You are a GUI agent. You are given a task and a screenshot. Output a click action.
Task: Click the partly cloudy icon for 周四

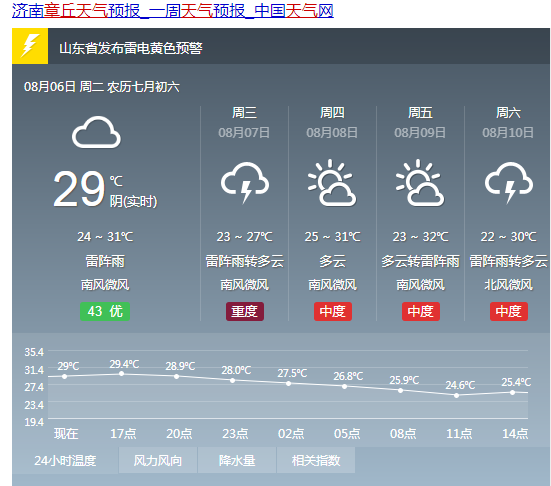tap(332, 183)
